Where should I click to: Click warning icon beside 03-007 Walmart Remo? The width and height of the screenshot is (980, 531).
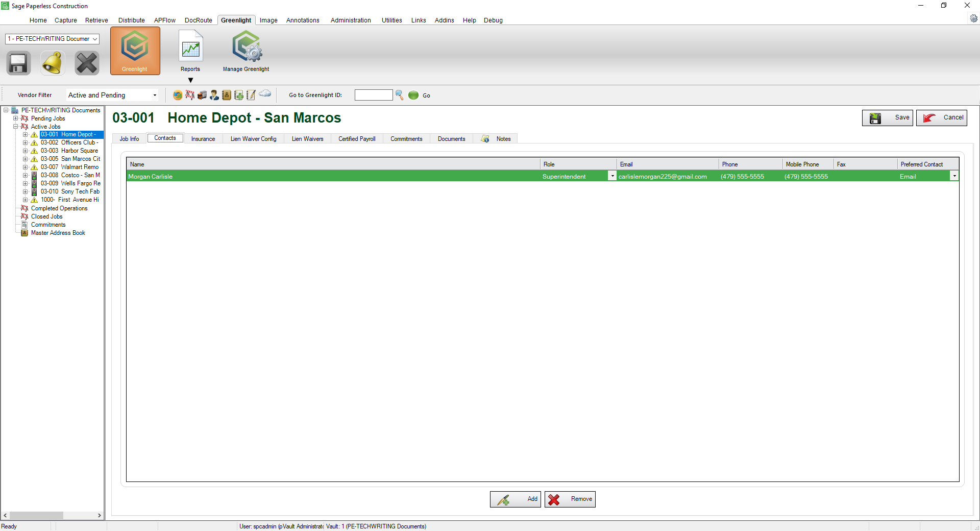34,167
